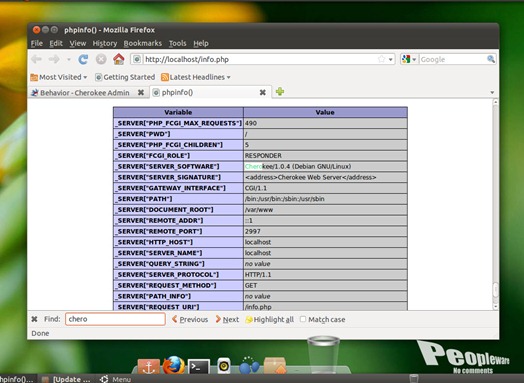Click the RESPONDER value cell

pyautogui.click(x=325, y=155)
